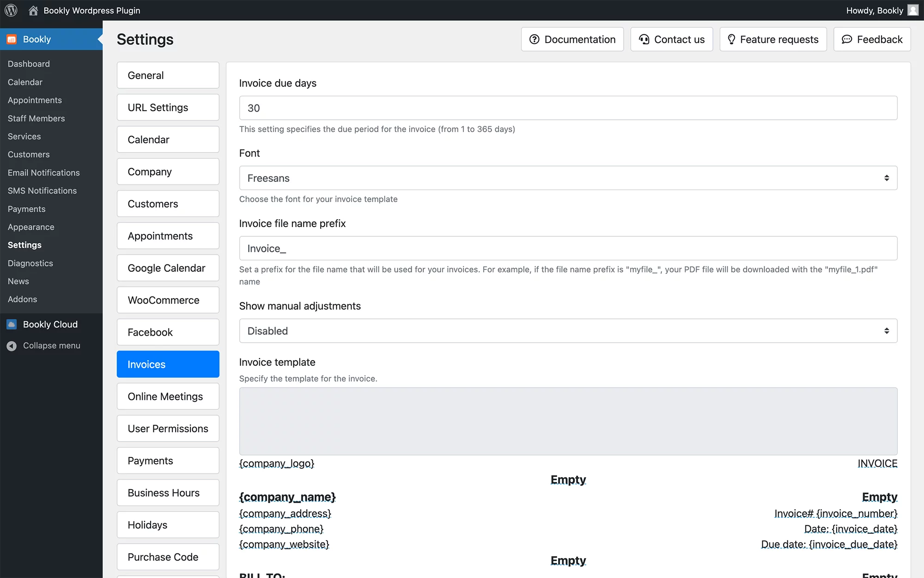
Task: Open the WooCommerce settings tab
Action: pyautogui.click(x=168, y=300)
